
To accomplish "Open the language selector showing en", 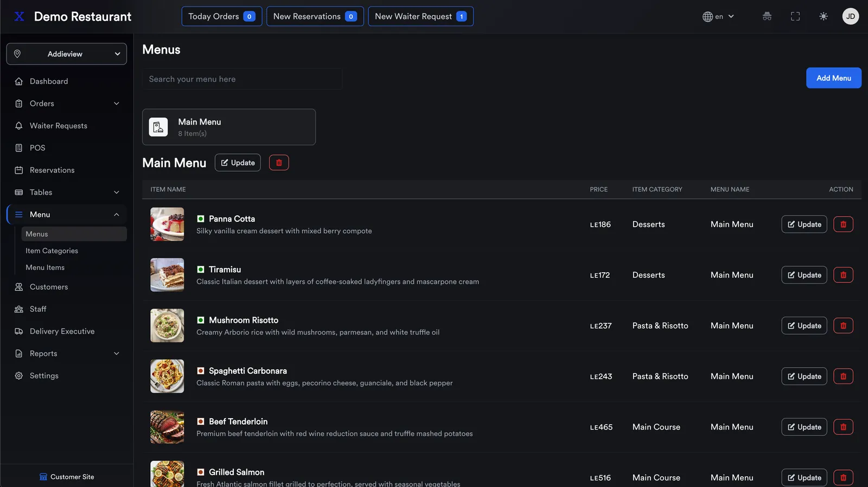I will click(718, 16).
